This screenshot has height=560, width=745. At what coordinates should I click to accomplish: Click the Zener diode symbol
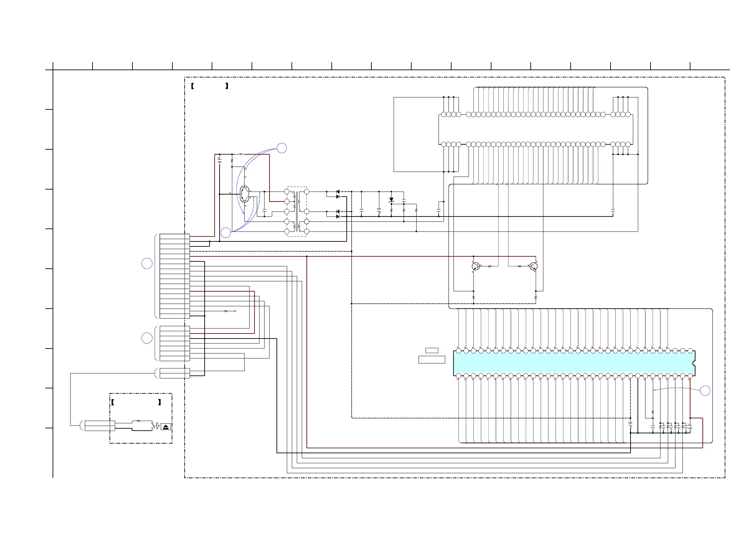tap(391, 200)
